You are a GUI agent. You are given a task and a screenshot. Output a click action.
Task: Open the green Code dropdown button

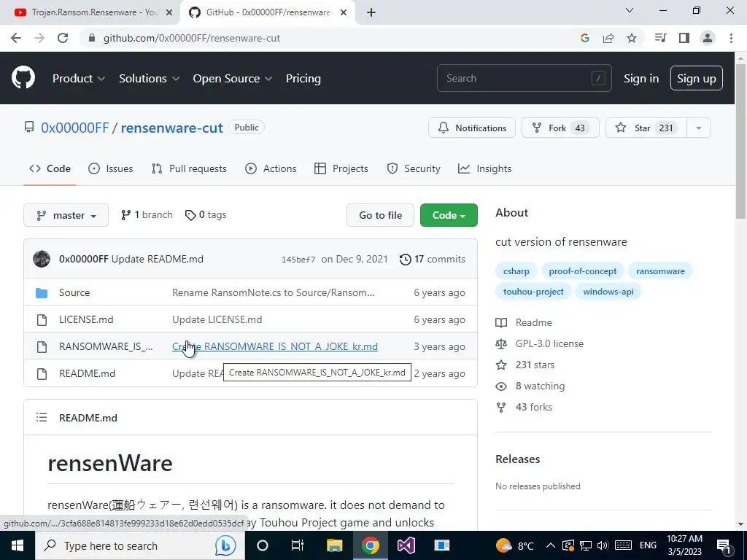pyautogui.click(x=449, y=215)
